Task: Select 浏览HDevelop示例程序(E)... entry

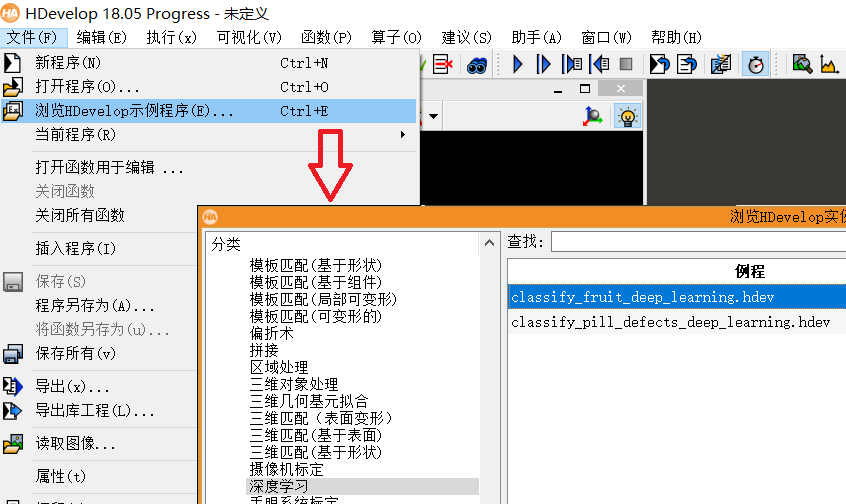Action: click(x=209, y=111)
